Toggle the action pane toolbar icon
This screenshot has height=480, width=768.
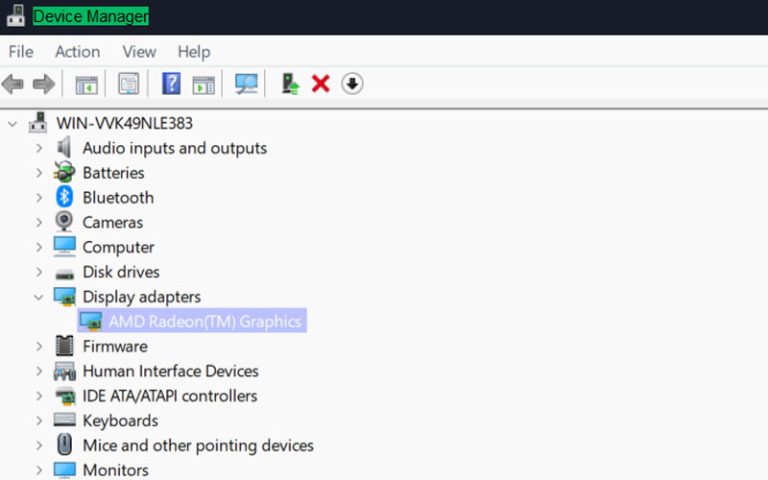(x=204, y=84)
